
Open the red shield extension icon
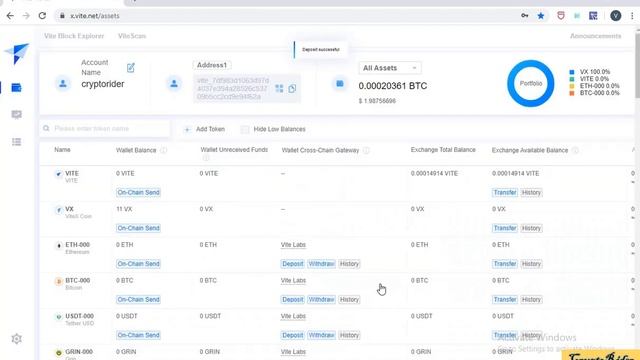click(561, 16)
